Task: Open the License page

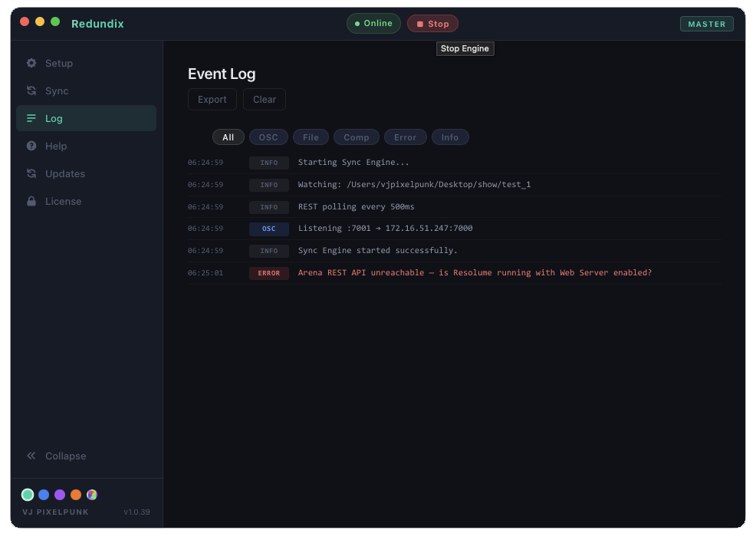Action: tap(87, 201)
